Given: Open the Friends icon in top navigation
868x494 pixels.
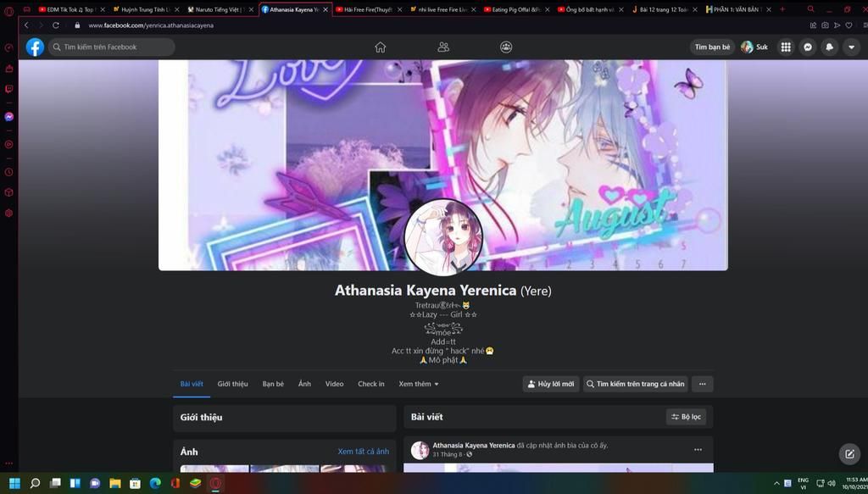Looking at the screenshot, I should tap(442, 47).
